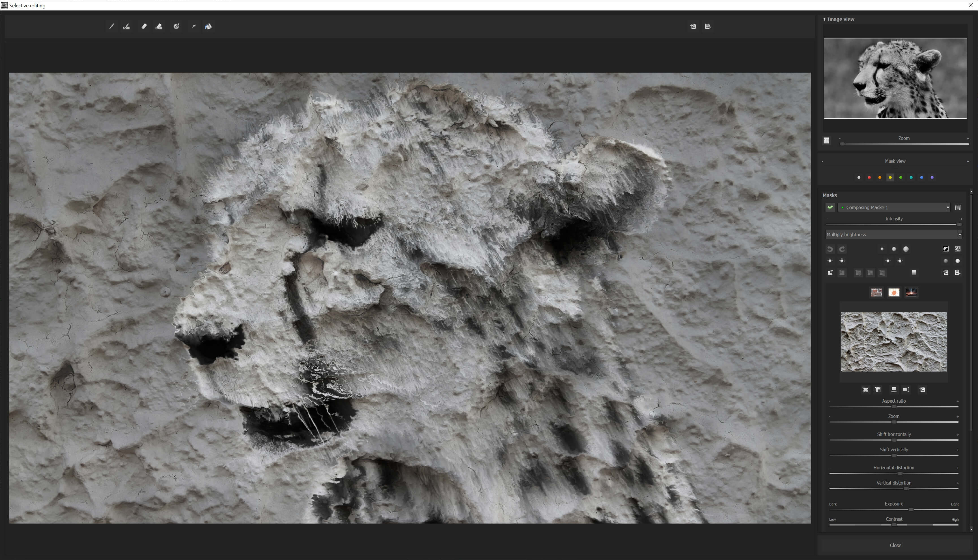978x560 pixels.
Task: Activate the eraser tool
Action: pyautogui.click(x=144, y=26)
